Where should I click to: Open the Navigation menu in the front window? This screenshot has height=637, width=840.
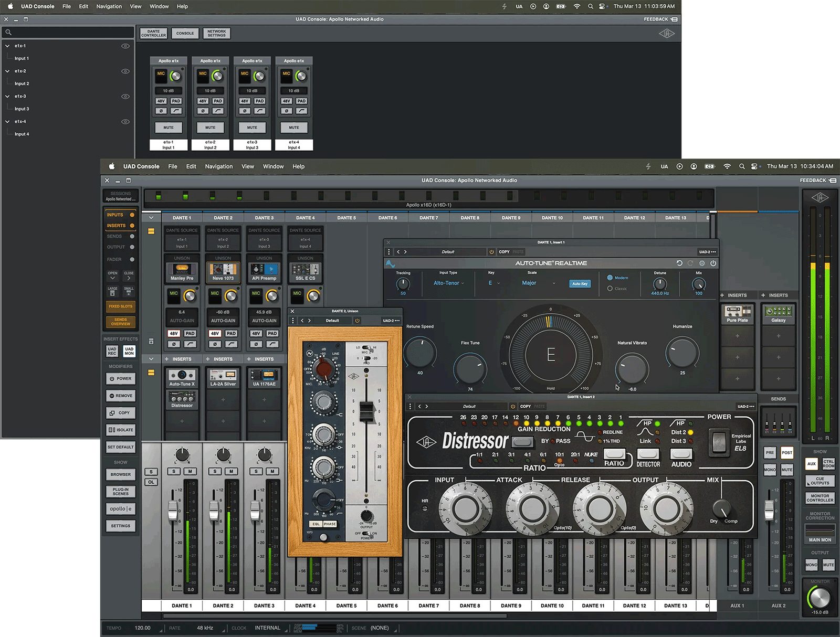pos(219,166)
